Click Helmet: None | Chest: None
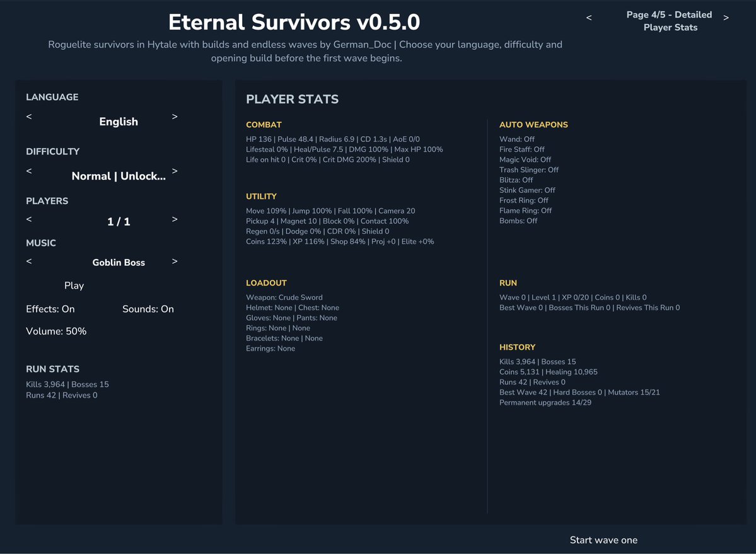 coord(293,308)
